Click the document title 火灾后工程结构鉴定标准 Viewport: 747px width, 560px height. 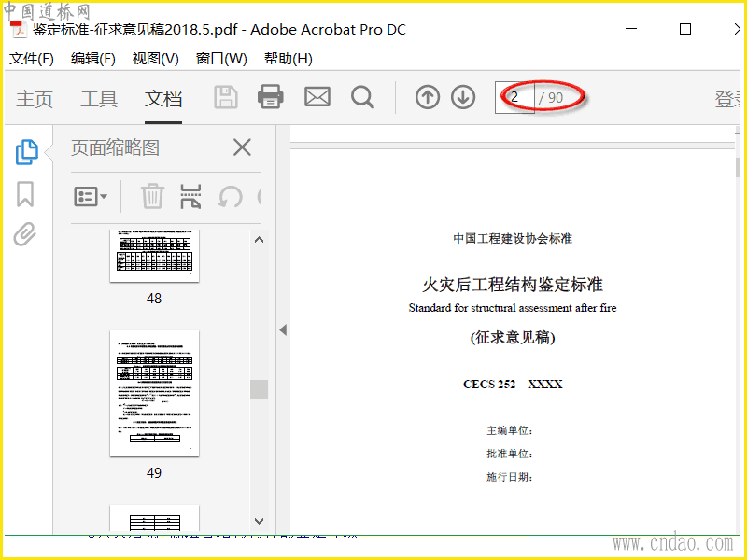pos(513,285)
